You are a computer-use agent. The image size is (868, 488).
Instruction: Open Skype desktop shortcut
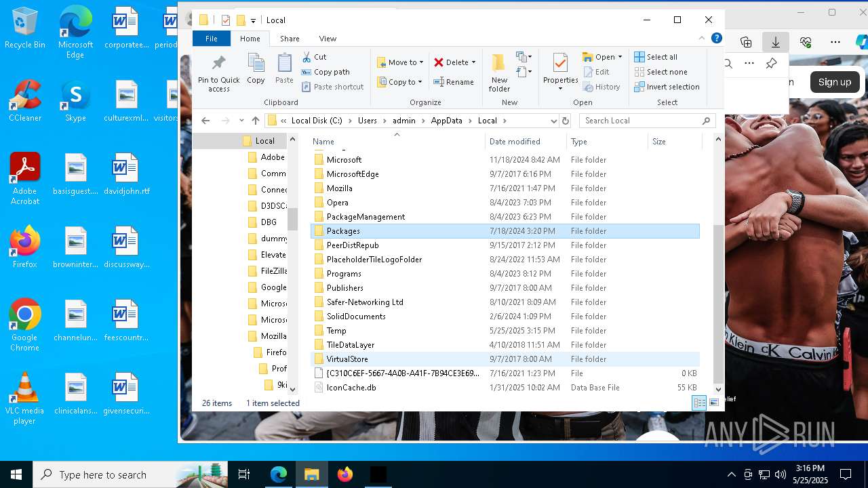75,101
